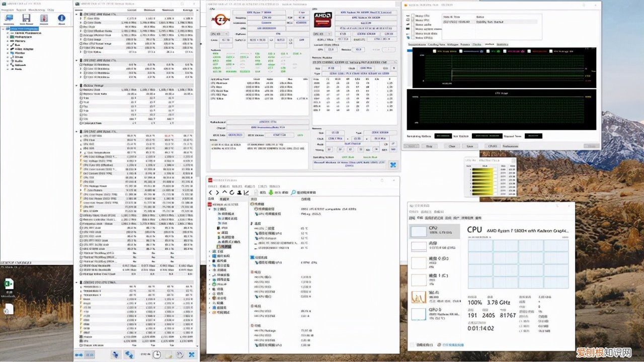Enable the Stress GPU(s) checkbox
This screenshot has height=362, width=644.
[414, 38]
